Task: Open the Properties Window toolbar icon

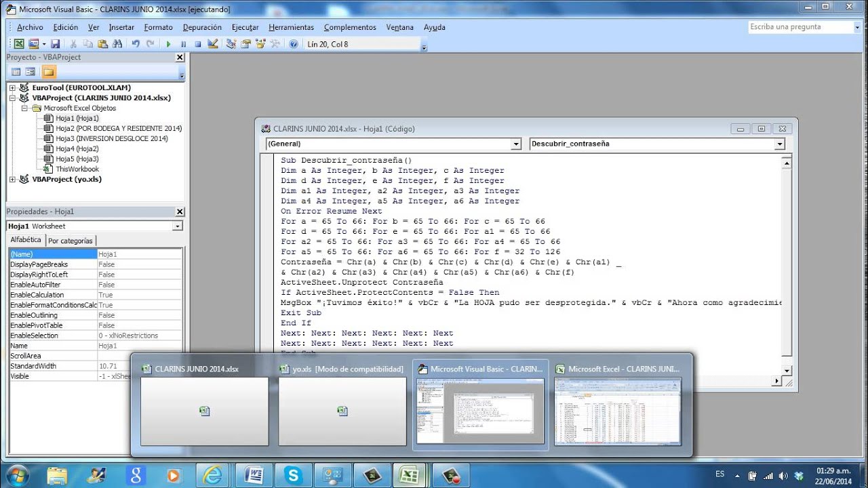Action: point(245,43)
